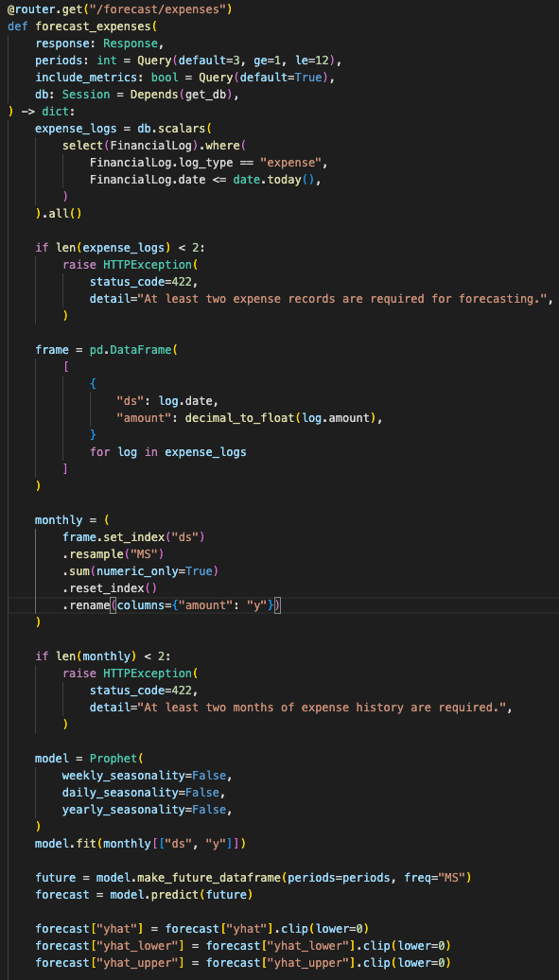Click 'forecast = model.predict(future)' line

point(144,894)
